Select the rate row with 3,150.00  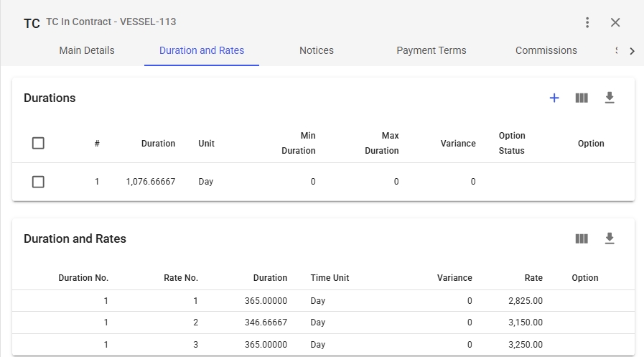coord(323,323)
